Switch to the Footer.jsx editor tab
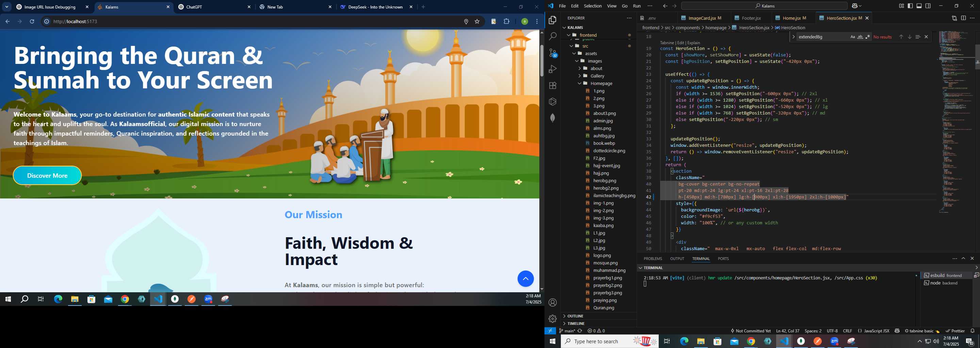Screen dimensions: 980x348 (x=751, y=18)
